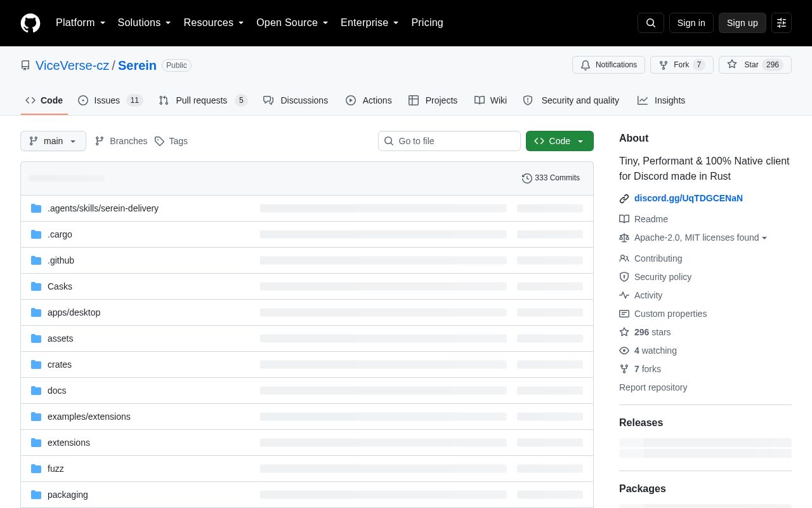Image resolution: width=812 pixels, height=508 pixels.
Task: Click the fork icon beside 7 forks
Action: (624, 369)
